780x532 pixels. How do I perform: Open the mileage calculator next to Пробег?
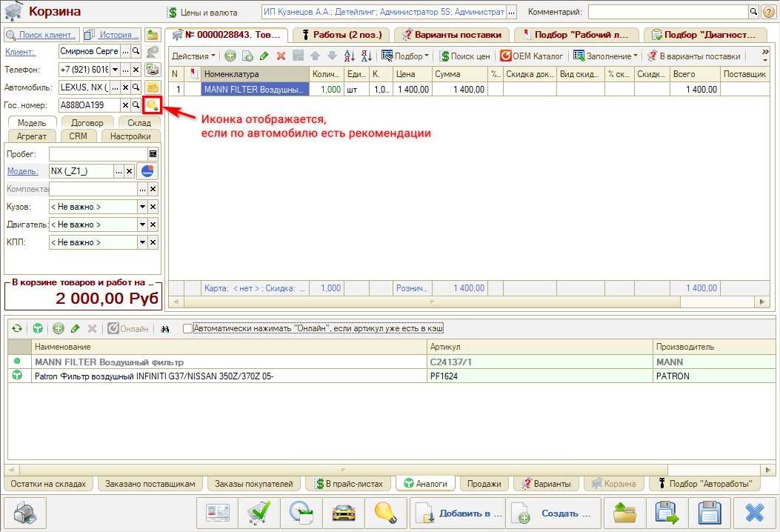pos(153,154)
